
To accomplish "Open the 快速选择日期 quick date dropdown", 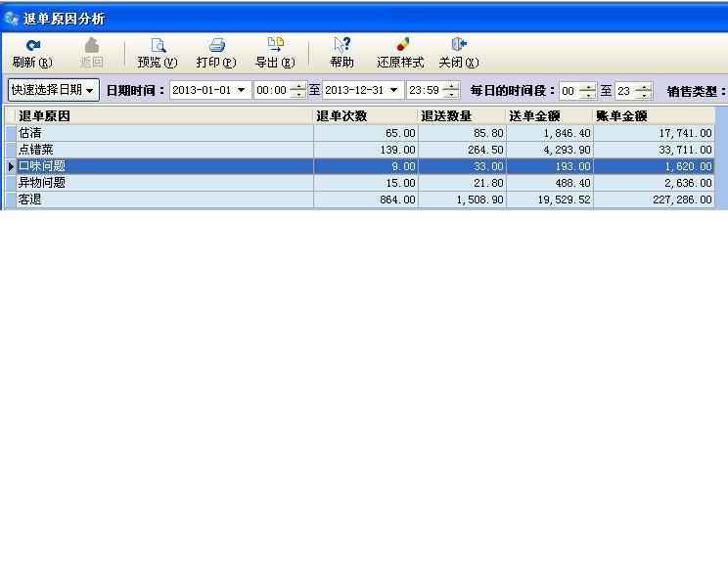I will 54,90.
